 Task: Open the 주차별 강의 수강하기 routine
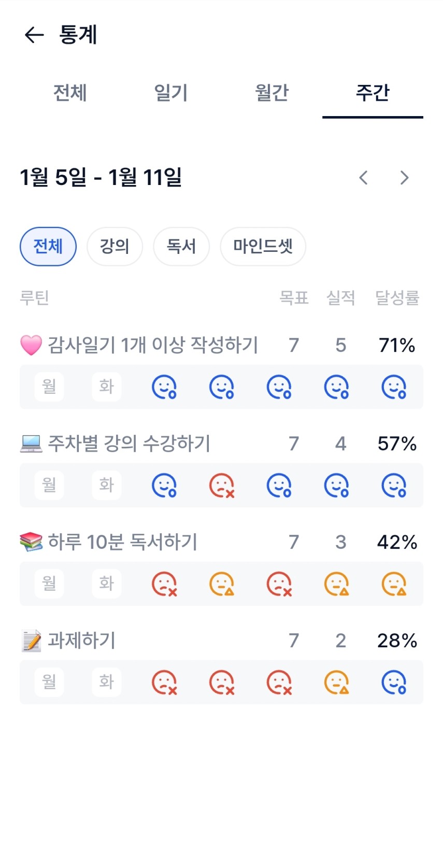[129, 444]
